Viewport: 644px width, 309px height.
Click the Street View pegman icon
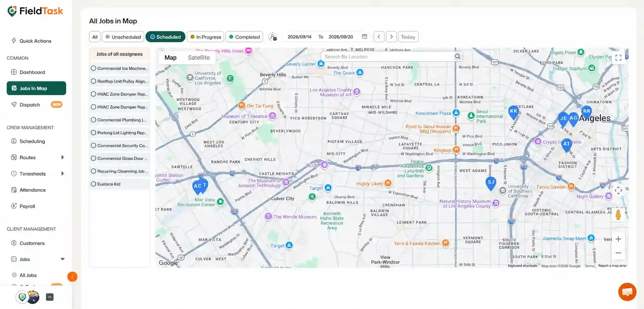click(x=618, y=215)
